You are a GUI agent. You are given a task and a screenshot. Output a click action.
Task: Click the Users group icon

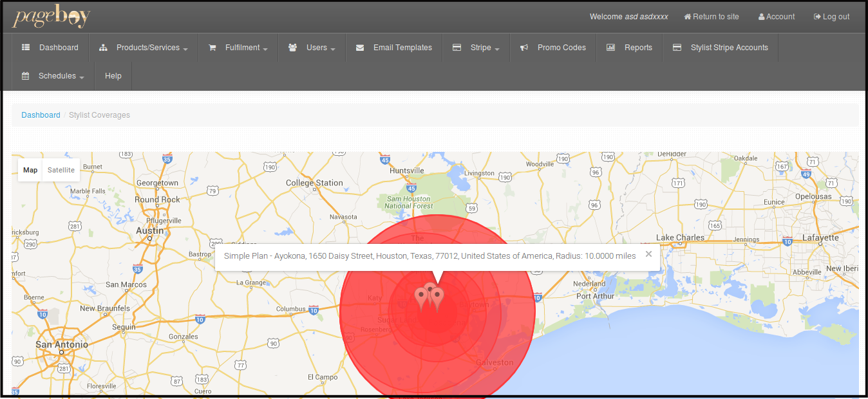click(293, 48)
